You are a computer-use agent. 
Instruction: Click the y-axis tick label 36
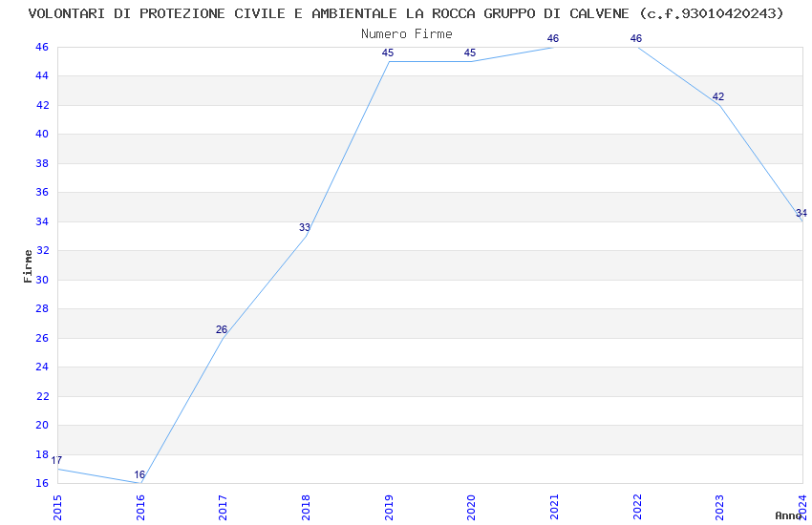[42, 193]
